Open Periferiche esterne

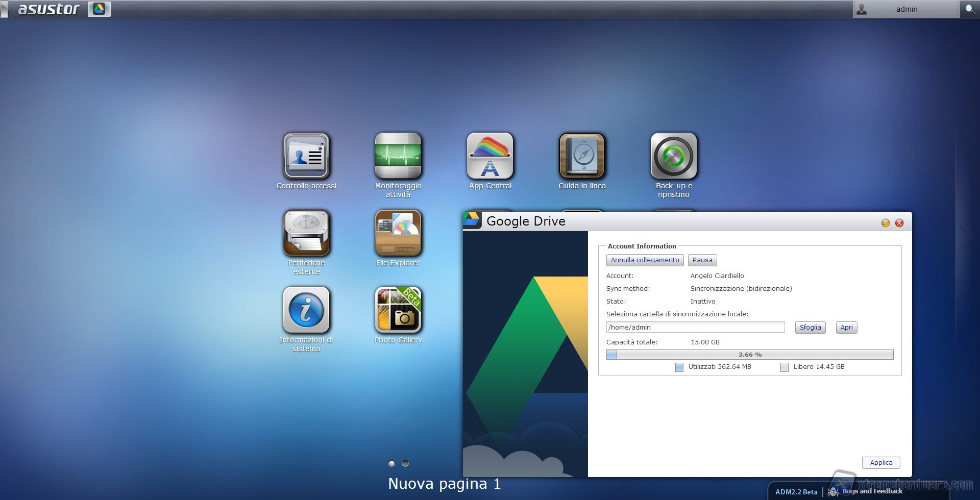[x=306, y=233]
